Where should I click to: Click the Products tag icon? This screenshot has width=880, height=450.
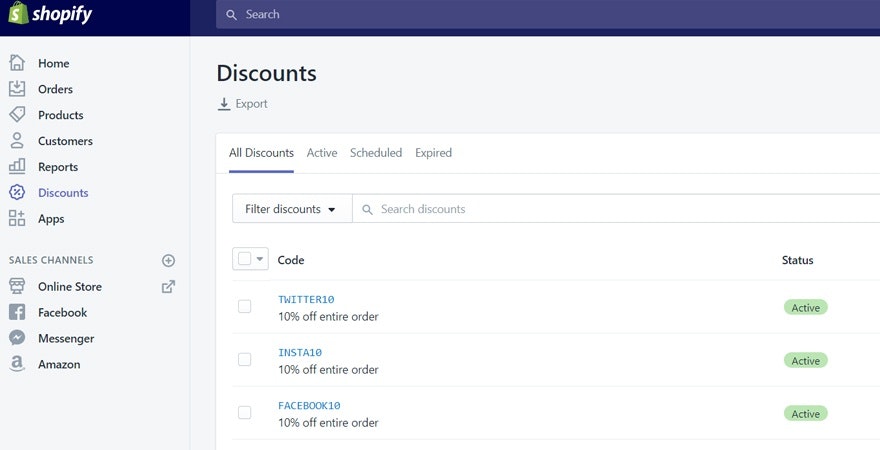tap(17, 115)
